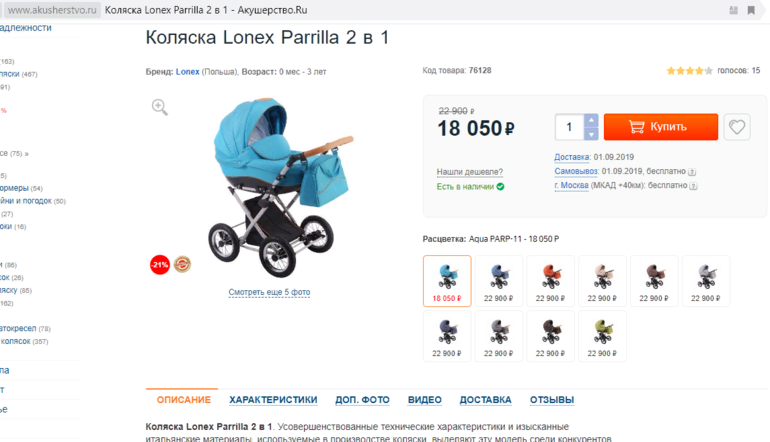
Task: Add stroller to favorites with heart icon
Action: click(x=737, y=127)
